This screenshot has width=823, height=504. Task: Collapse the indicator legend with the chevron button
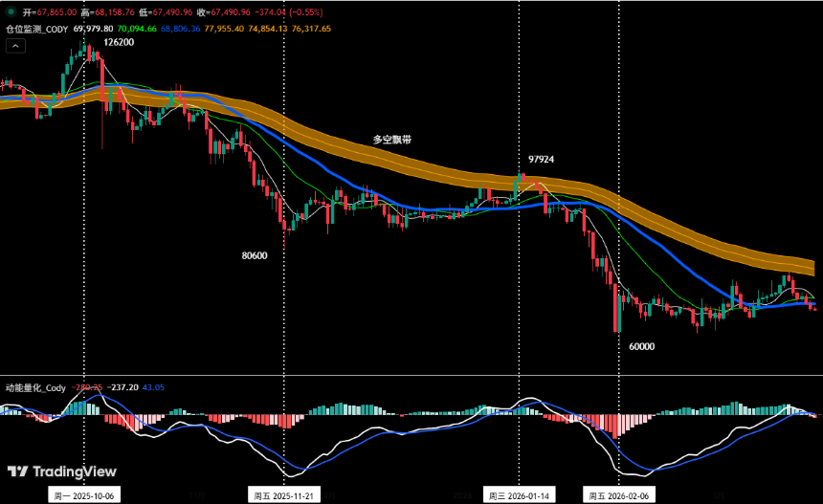(x=15, y=44)
